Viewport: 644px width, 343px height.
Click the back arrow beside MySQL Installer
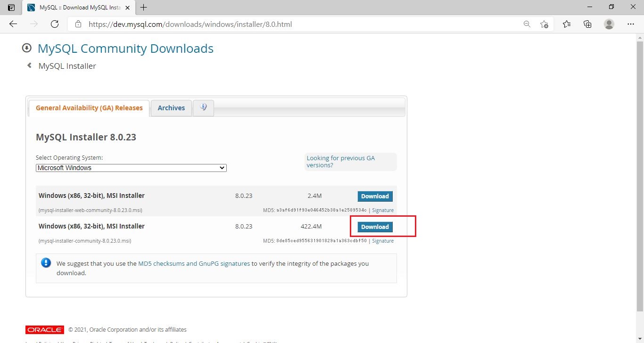tap(29, 65)
